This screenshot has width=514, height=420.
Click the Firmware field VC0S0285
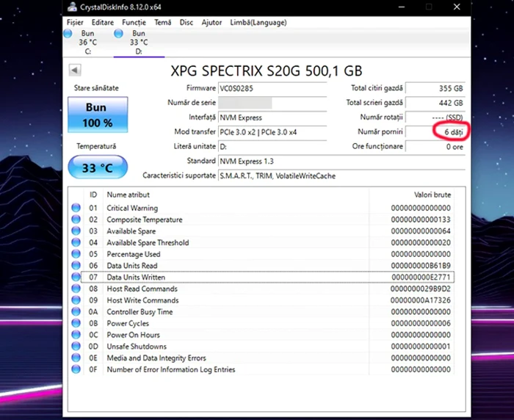[272, 88]
